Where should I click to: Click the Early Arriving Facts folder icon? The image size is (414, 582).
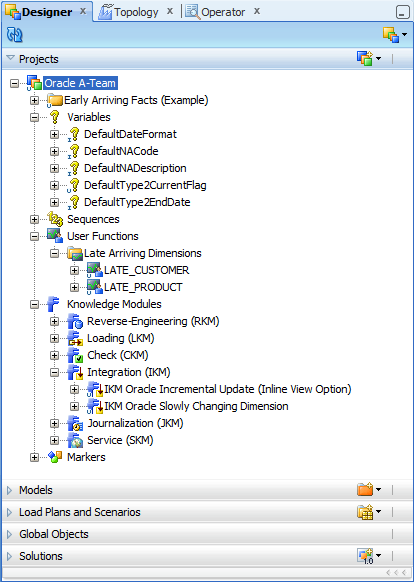(55, 100)
